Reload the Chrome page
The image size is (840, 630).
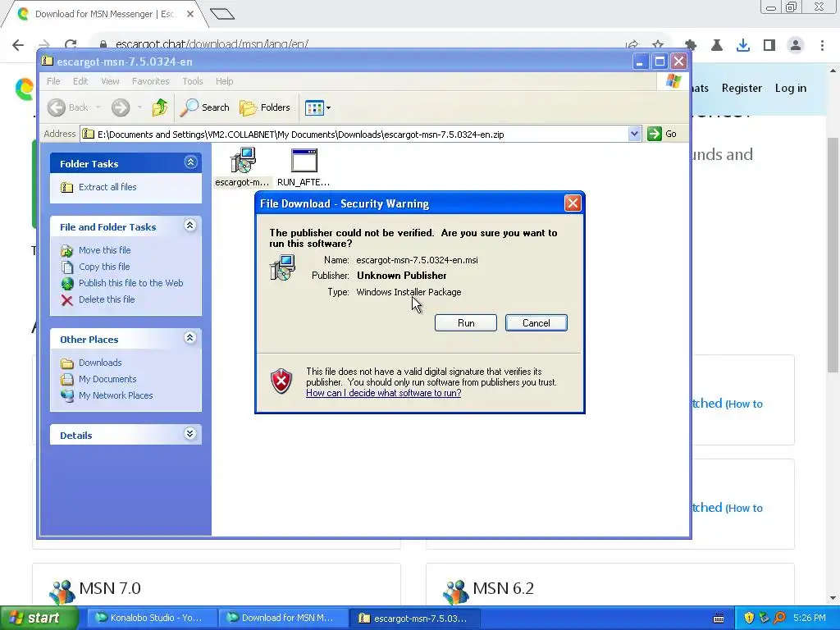pyautogui.click(x=71, y=45)
